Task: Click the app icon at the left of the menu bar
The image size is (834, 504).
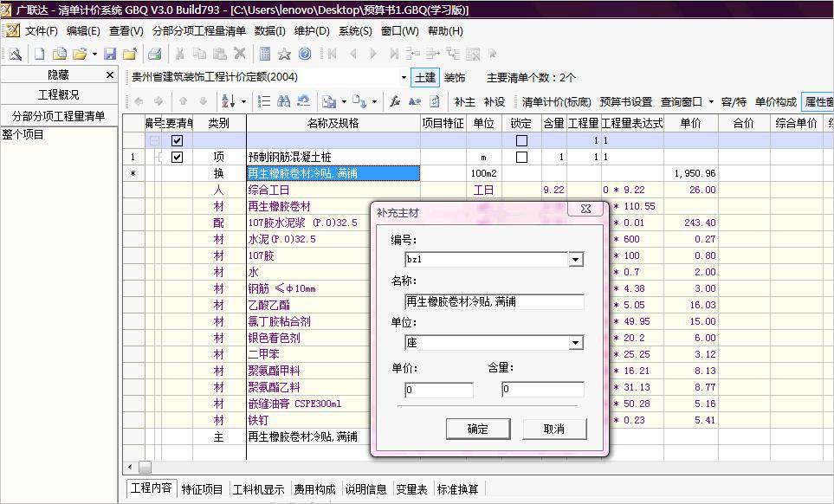Action: [x=13, y=30]
